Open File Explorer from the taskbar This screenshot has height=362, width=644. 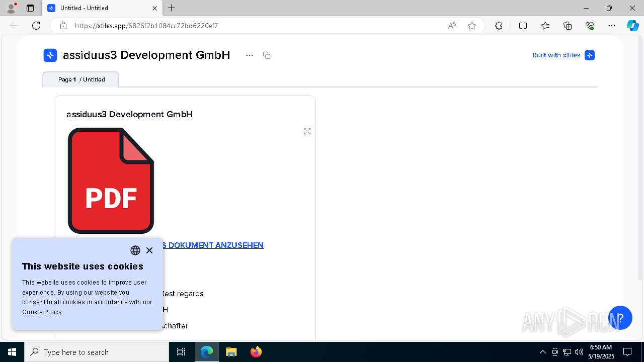(x=231, y=352)
